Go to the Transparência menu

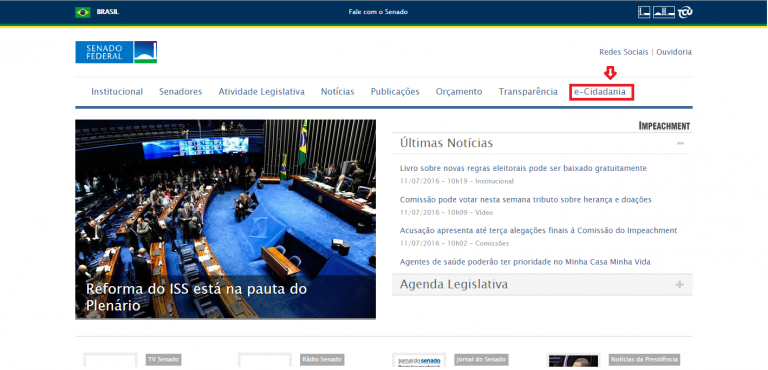point(528,92)
